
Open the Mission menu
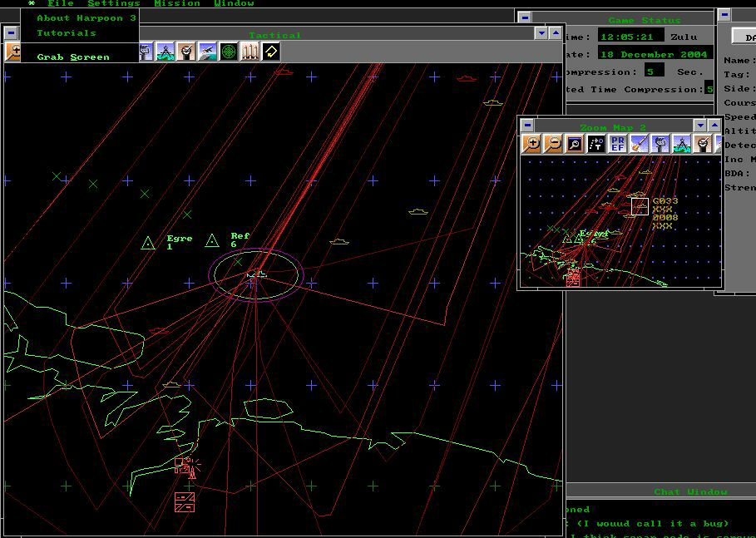tap(177, 3)
